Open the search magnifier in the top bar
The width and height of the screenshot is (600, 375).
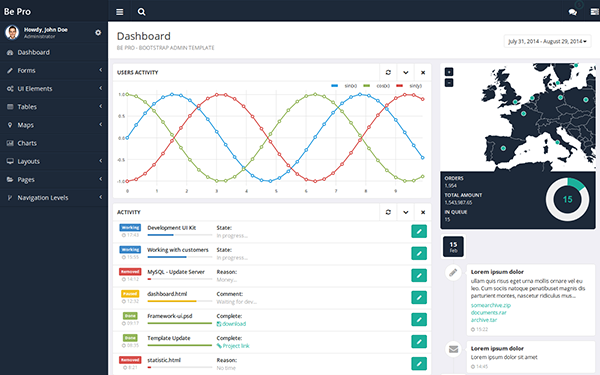(141, 12)
